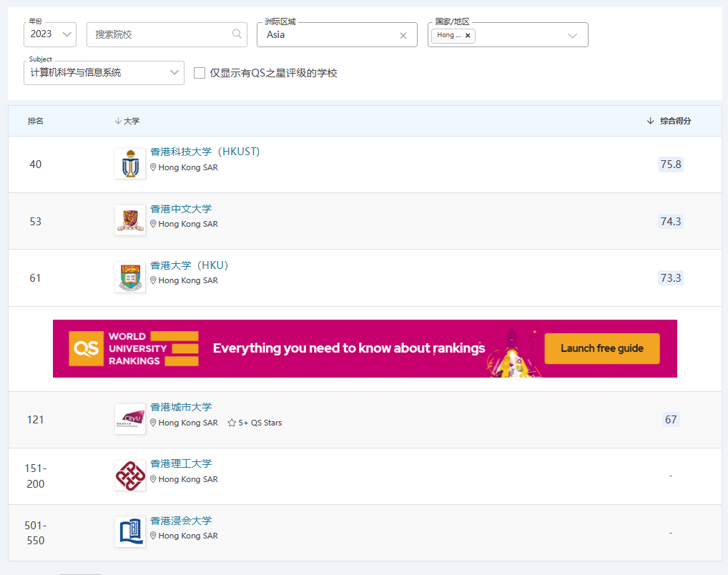Click the score 67 badge
Screen dimensions: 728x575
670,420
